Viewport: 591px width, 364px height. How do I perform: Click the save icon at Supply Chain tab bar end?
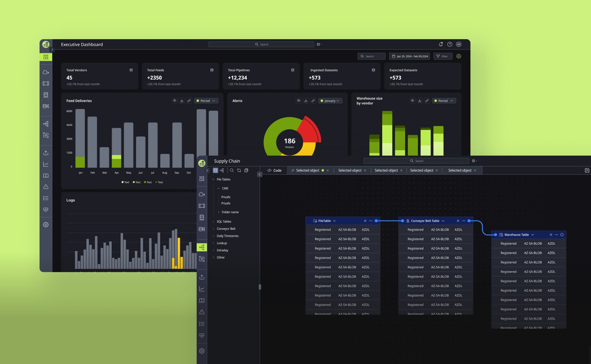click(587, 171)
